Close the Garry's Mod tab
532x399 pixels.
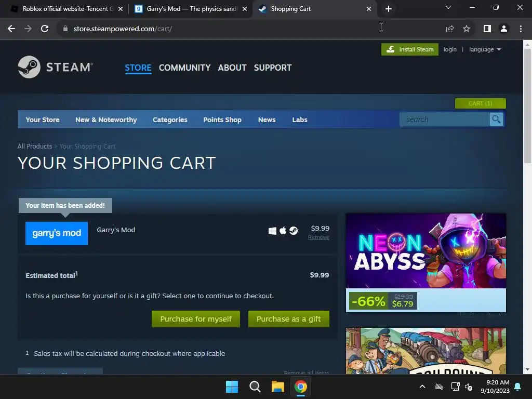(245, 9)
